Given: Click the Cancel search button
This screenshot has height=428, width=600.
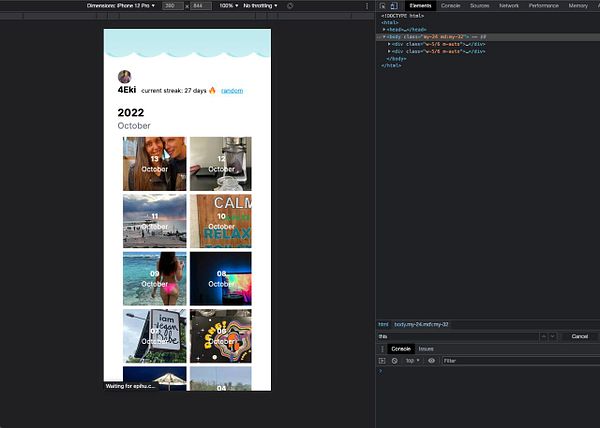Looking at the screenshot, I should pos(579,337).
